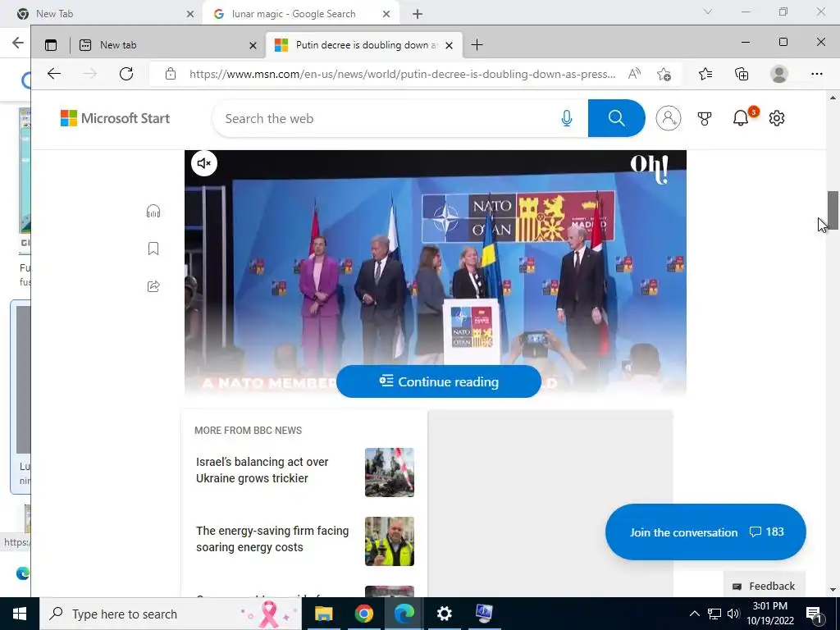Close the Edge New tab
The width and height of the screenshot is (840, 630).
[253, 46]
